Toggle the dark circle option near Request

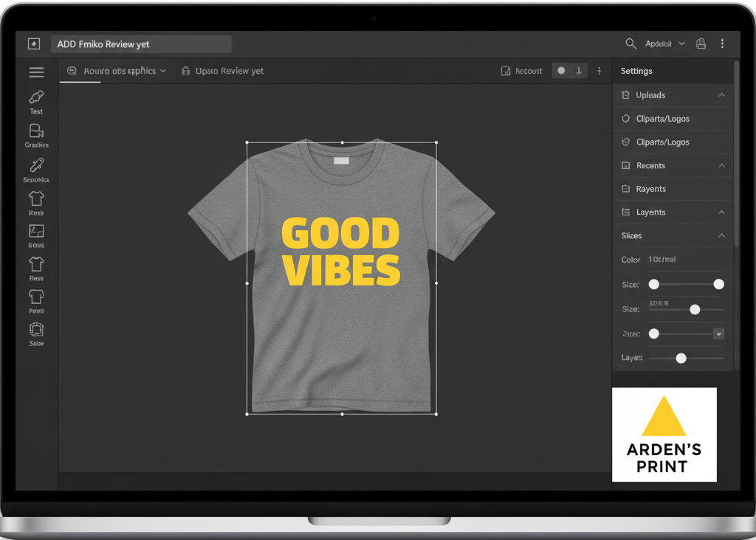pyautogui.click(x=563, y=70)
